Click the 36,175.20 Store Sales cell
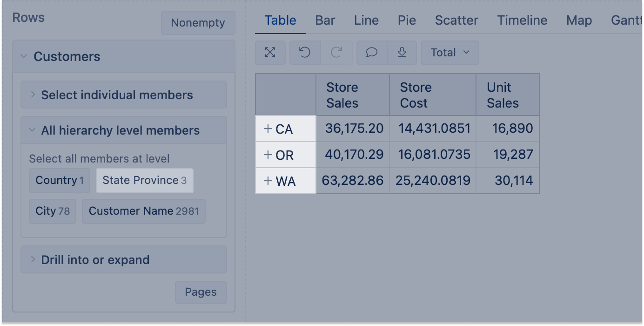The image size is (644, 326). [353, 129]
